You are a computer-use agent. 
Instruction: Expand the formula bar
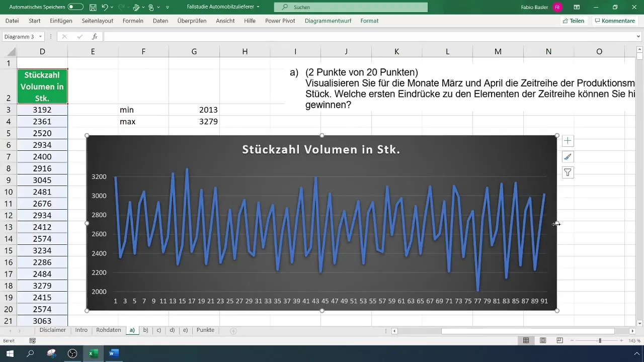[x=638, y=37]
